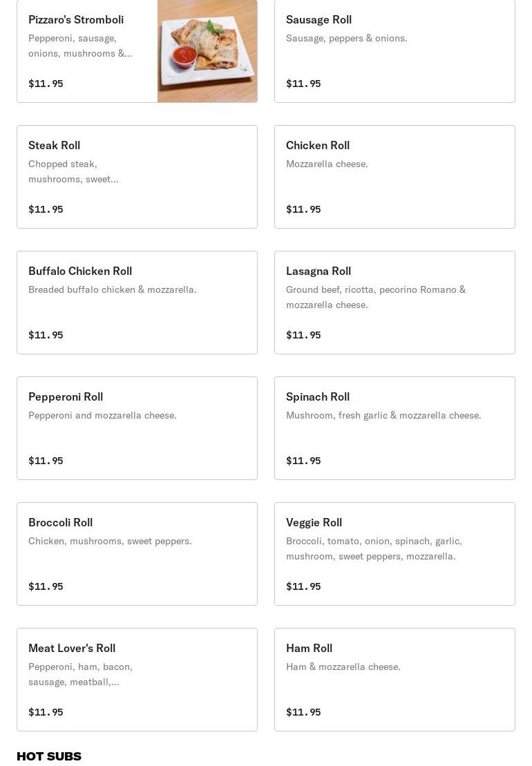
Task: Open the Pizzaro's Stromboli photo
Action: pyautogui.click(x=207, y=51)
